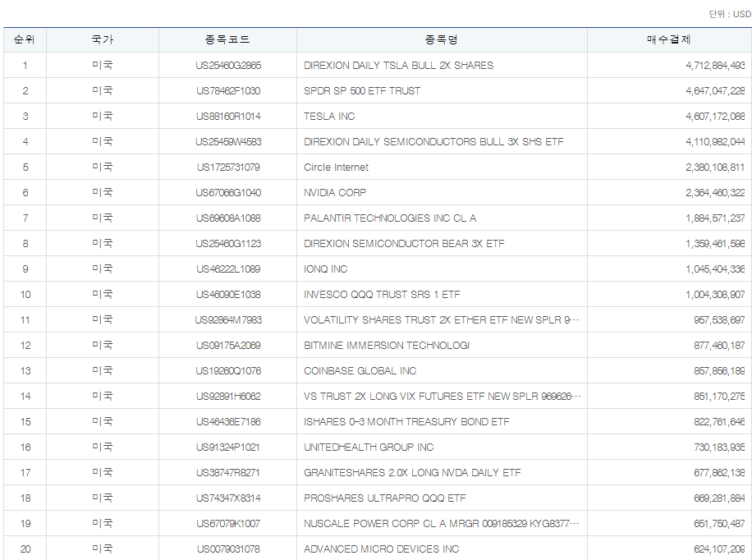The height and width of the screenshot is (560, 752).
Task: Select the IONQ INC entry
Action: point(326,269)
